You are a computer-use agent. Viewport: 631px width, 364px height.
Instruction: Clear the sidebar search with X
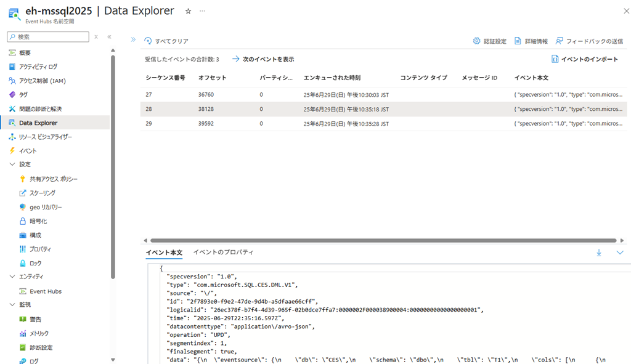coord(96,36)
